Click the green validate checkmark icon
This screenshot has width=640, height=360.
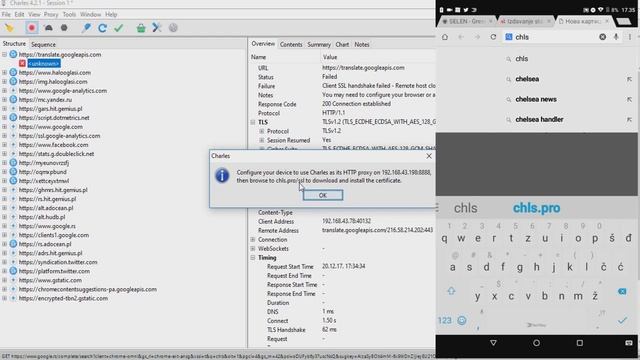click(118, 28)
